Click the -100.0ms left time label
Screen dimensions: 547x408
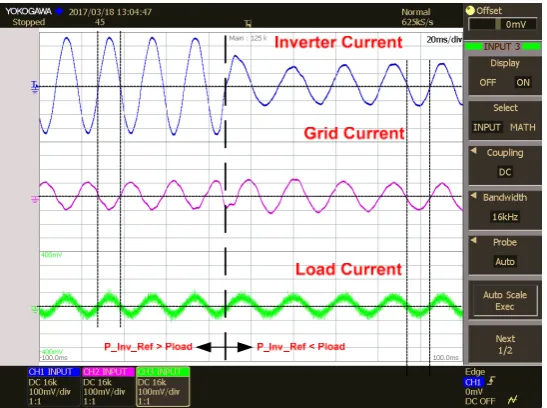click(54, 357)
